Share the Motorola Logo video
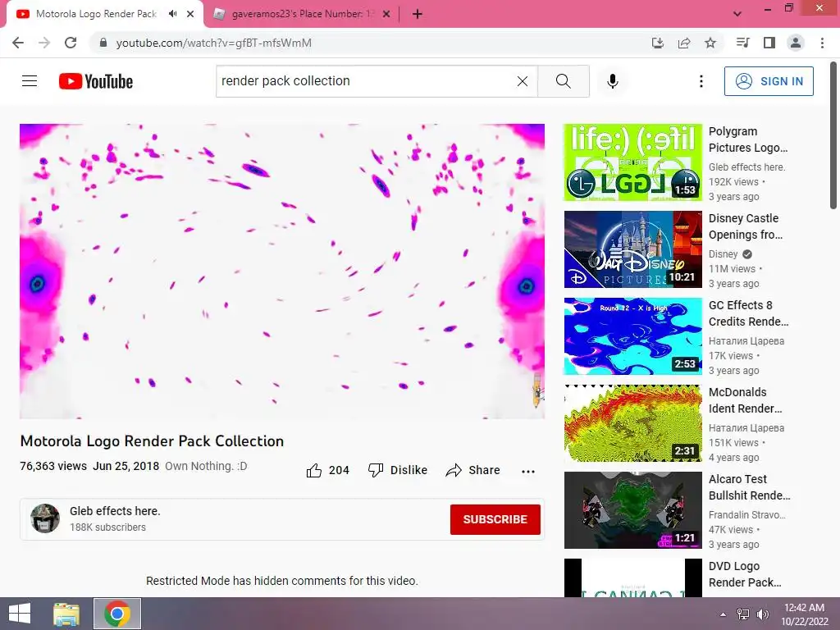 [472, 470]
